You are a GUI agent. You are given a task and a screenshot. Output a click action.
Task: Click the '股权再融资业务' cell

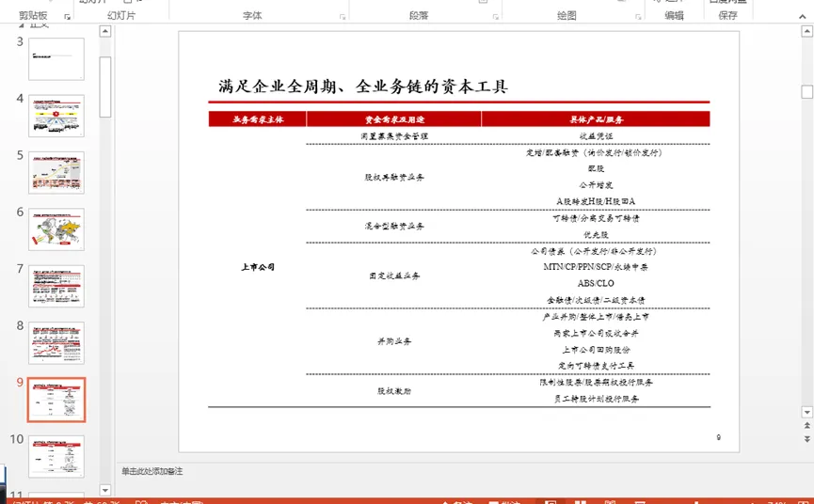tap(394, 177)
